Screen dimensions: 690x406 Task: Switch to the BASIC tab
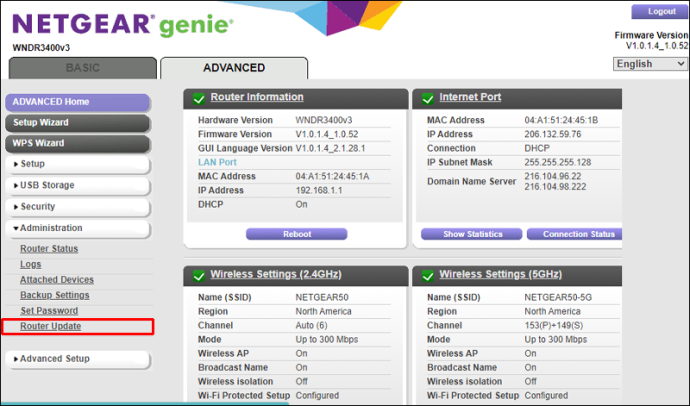pyautogui.click(x=83, y=68)
